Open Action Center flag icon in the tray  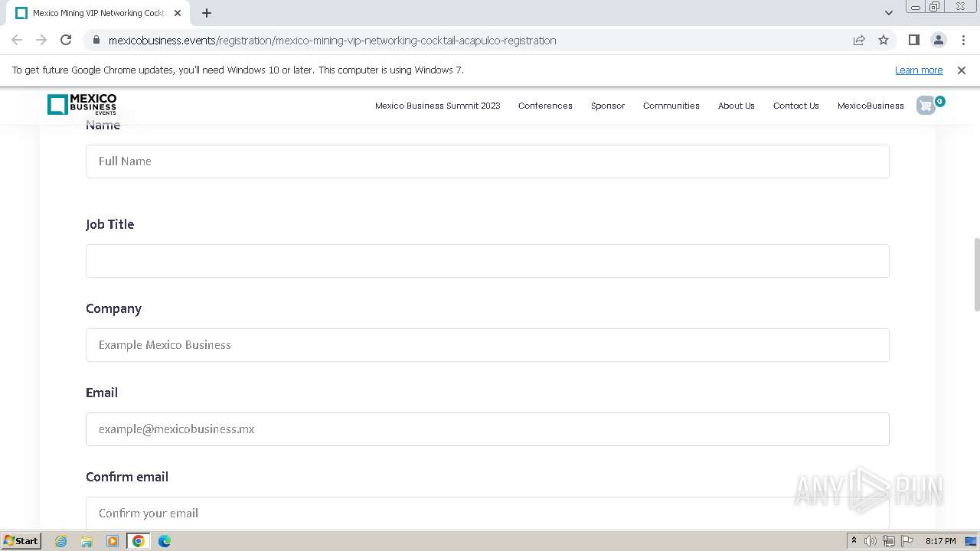[x=907, y=541]
